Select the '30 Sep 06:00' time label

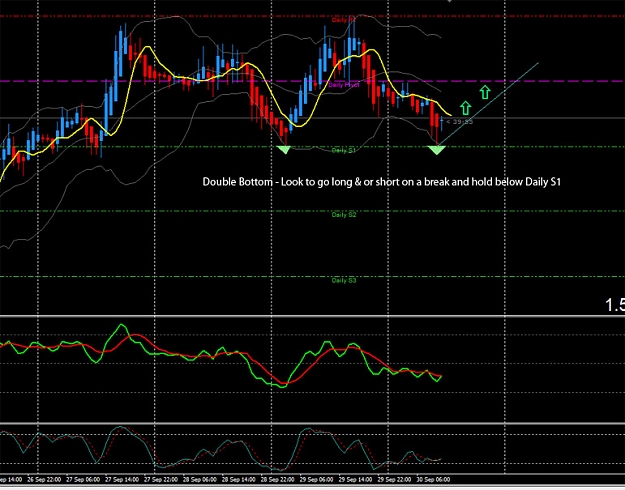pos(433,479)
